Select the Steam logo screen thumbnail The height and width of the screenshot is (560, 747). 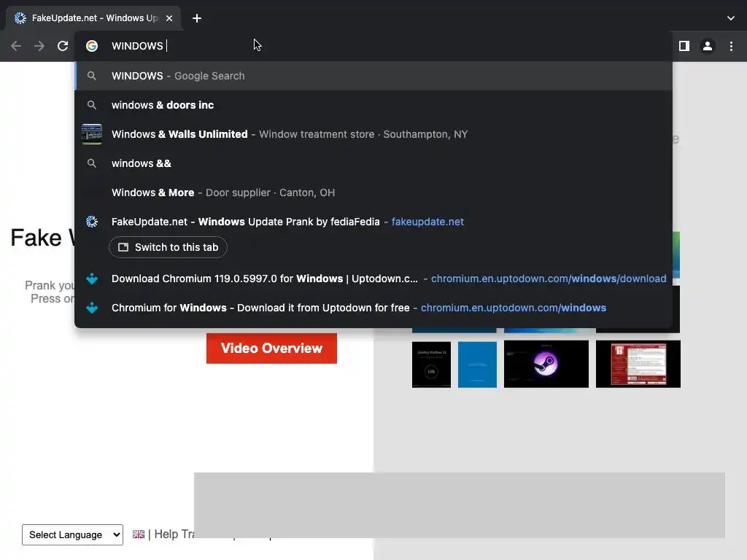click(546, 365)
